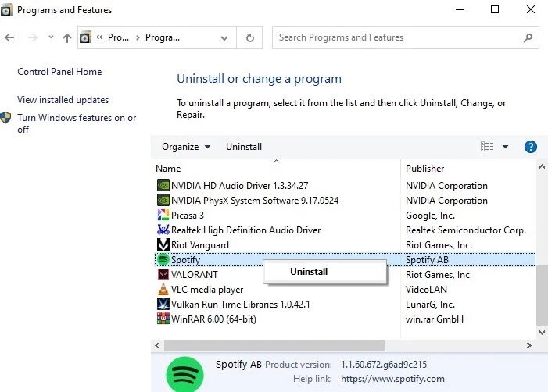The image size is (548, 392).
Task: Select the Riot Vanguard entry
Action: [200, 245]
